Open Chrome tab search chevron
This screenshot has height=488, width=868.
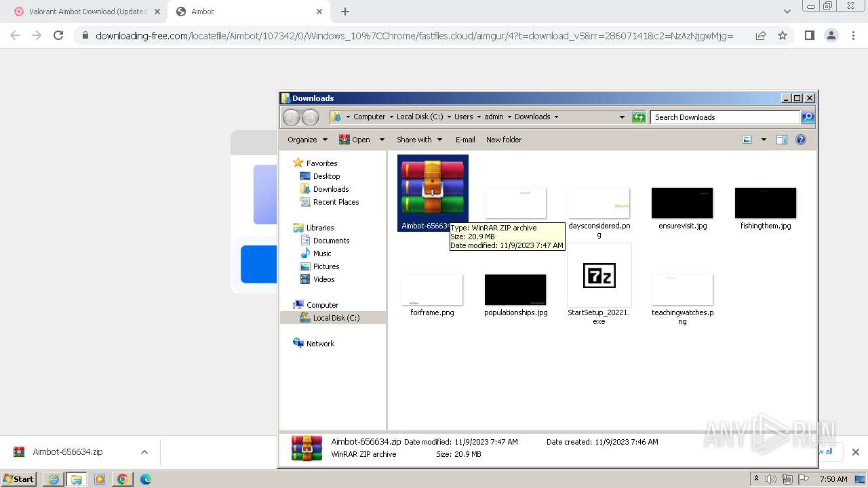(x=787, y=12)
